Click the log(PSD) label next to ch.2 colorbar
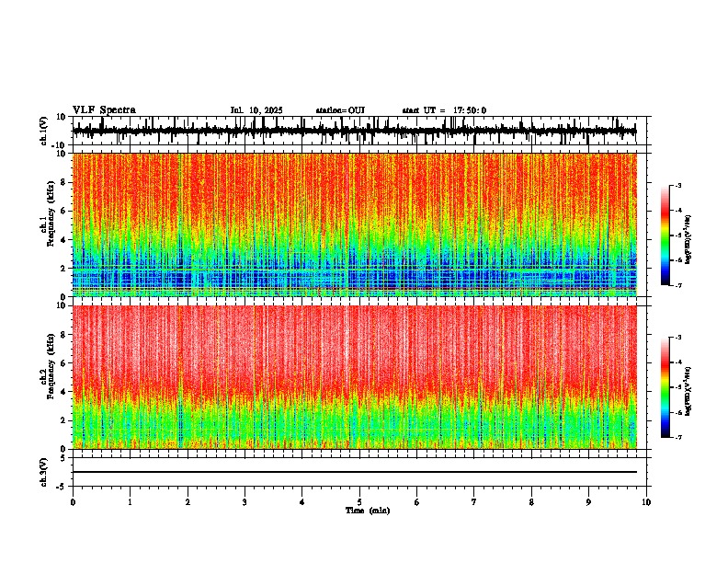The width and height of the screenshot is (728, 563). pyautogui.click(x=688, y=391)
